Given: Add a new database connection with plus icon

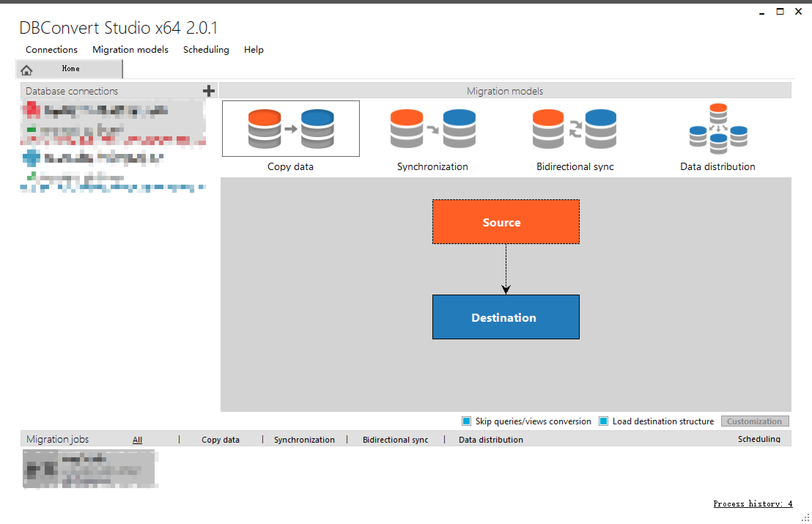Looking at the screenshot, I should pyautogui.click(x=209, y=91).
